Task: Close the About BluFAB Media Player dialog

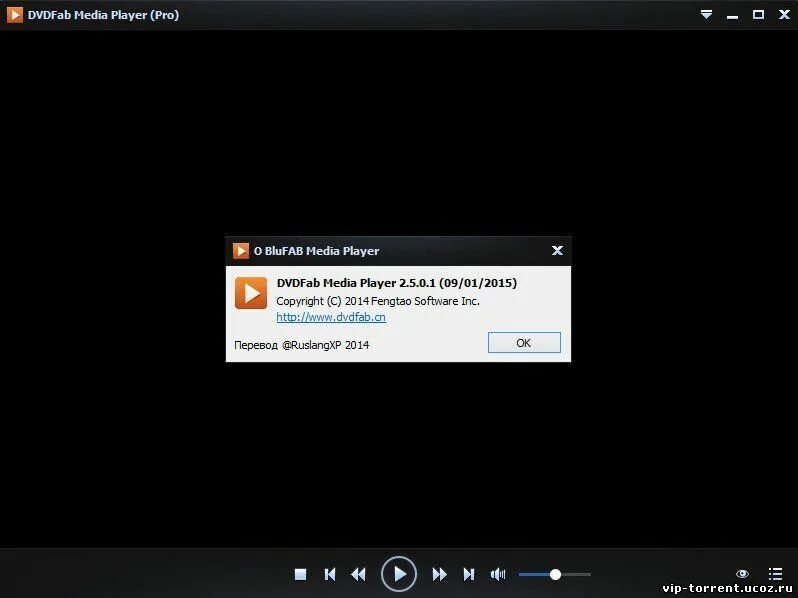Action: 557,250
